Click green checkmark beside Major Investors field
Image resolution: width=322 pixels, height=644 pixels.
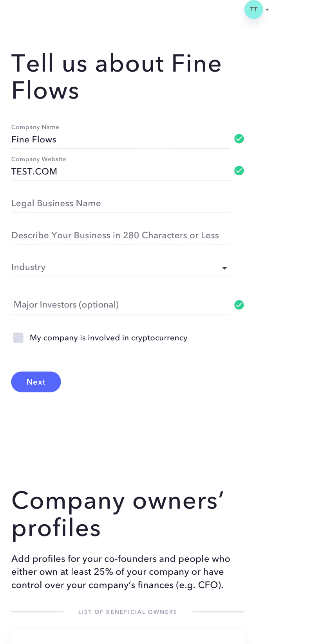pyautogui.click(x=239, y=305)
